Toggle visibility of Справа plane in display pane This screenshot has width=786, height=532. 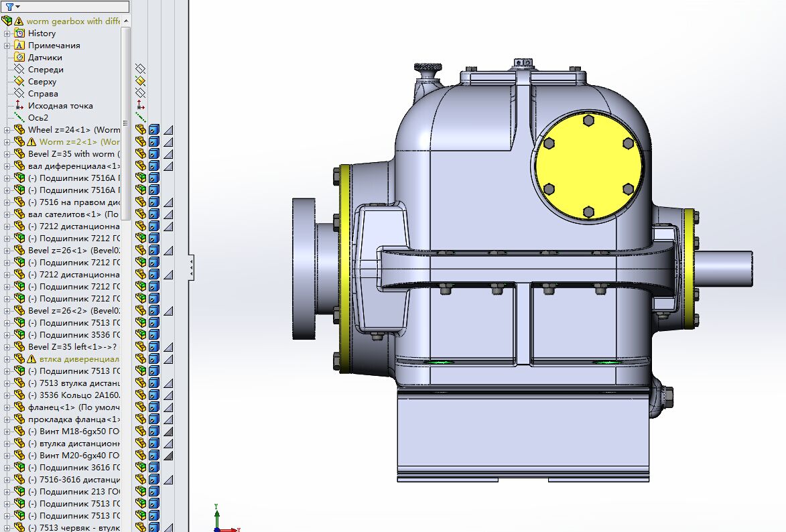tap(140, 92)
